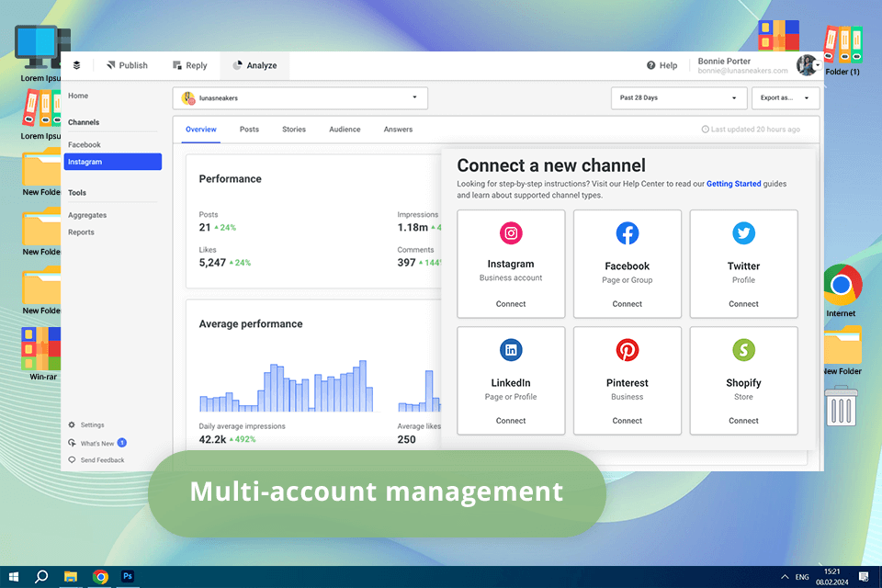
Task: Open File Explorer from the taskbar
Action: point(71,577)
